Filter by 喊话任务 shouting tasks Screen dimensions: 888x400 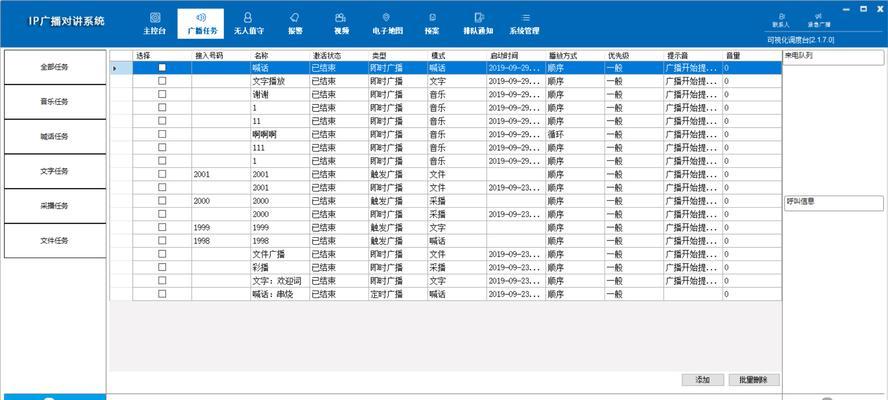tap(55, 137)
